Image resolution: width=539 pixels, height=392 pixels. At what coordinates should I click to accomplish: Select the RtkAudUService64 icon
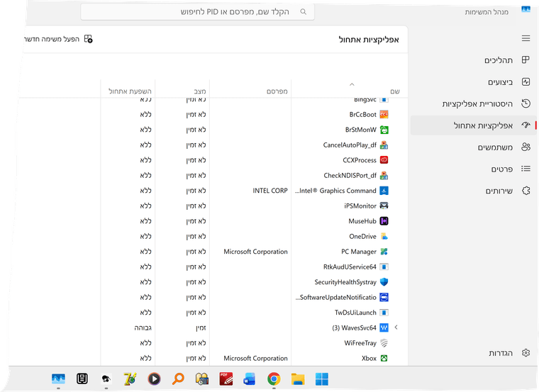[384, 267]
